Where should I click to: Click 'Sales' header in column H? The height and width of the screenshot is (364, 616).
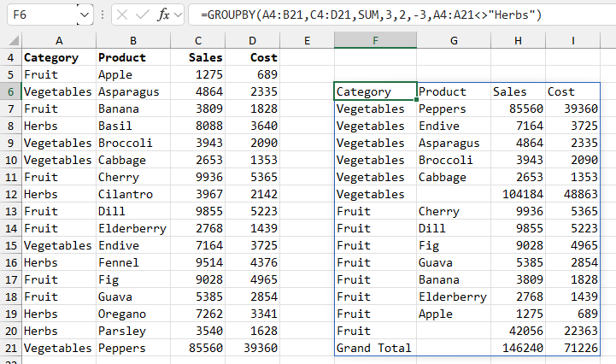click(x=519, y=92)
